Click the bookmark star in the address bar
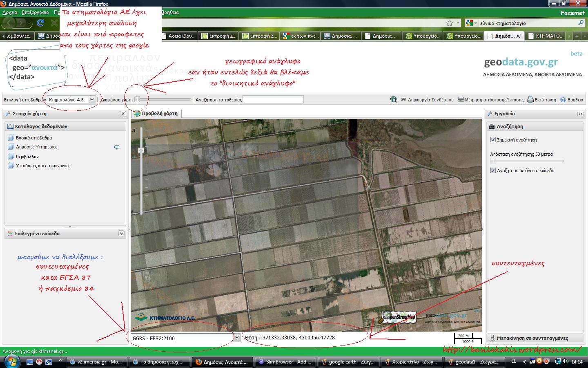Screen dimensions: 588x368 (x=450, y=23)
